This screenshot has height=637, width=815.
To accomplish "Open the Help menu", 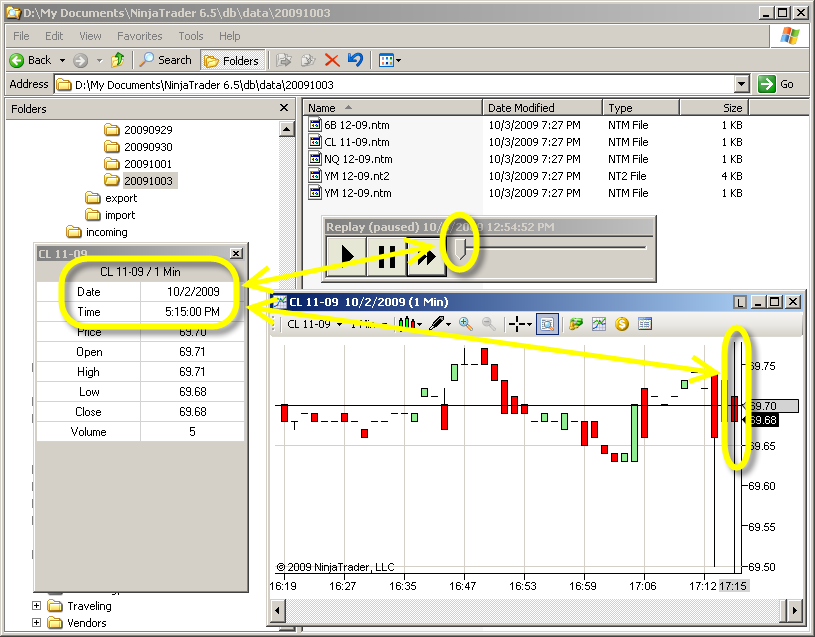I will point(229,36).
